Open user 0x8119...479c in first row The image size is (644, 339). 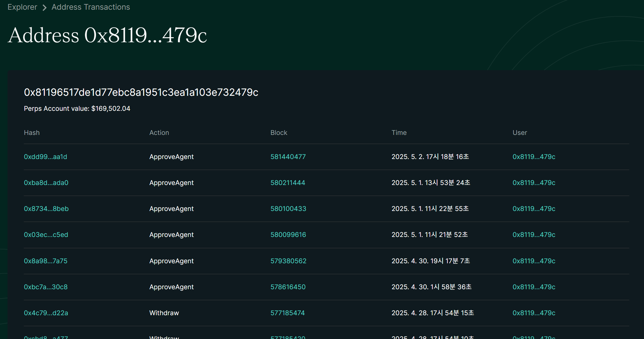point(533,157)
